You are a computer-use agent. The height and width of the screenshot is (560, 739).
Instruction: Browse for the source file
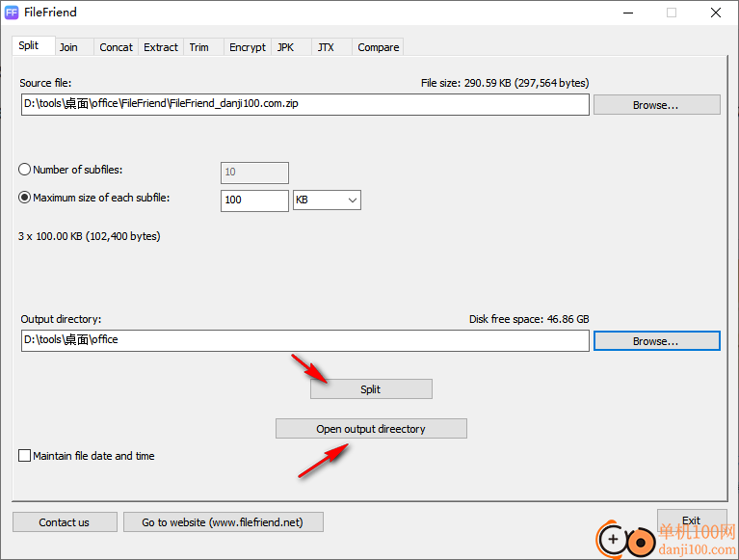656,105
